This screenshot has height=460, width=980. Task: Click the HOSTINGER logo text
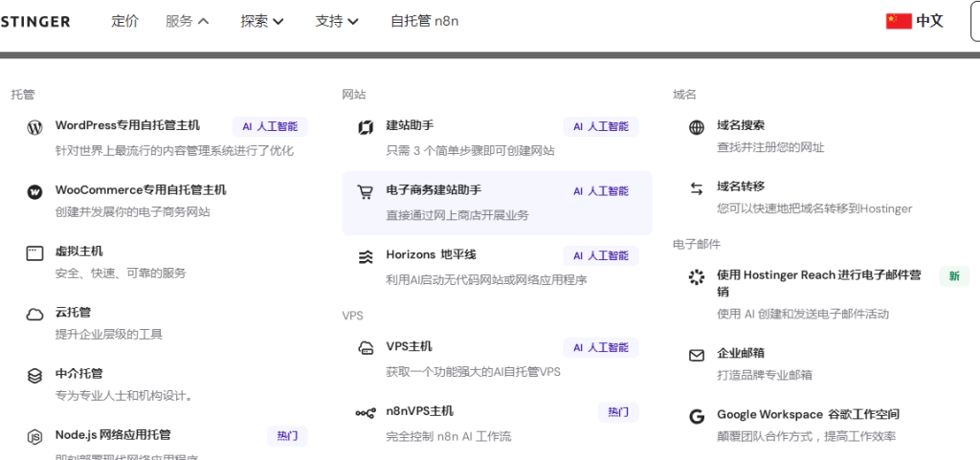(x=35, y=22)
